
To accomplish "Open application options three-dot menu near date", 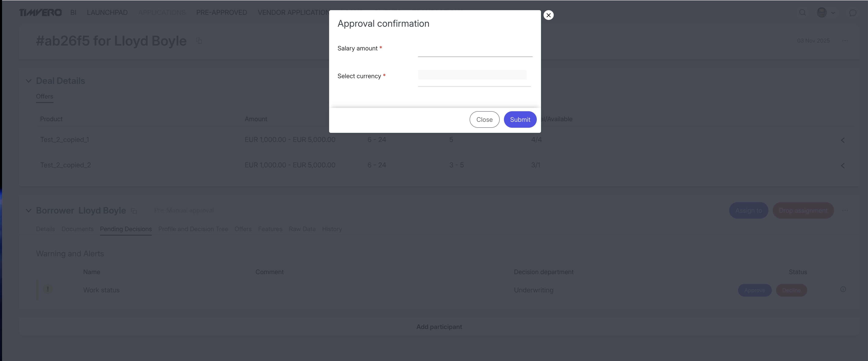I will (845, 41).
